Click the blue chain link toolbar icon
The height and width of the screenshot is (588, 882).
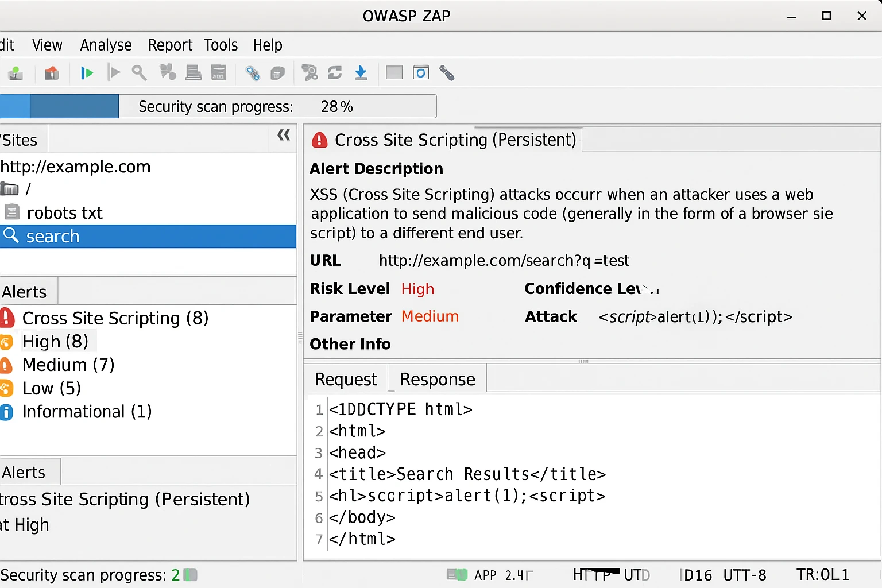pyautogui.click(x=252, y=73)
